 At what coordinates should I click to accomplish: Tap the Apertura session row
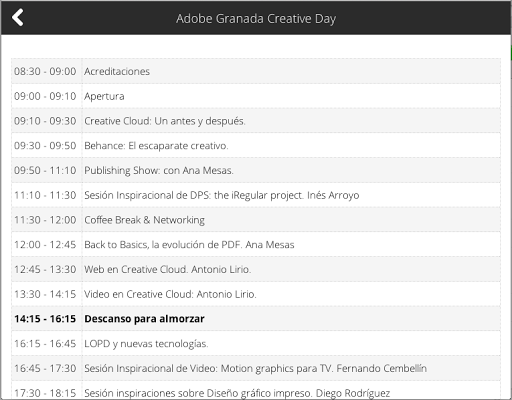[x=256, y=96]
